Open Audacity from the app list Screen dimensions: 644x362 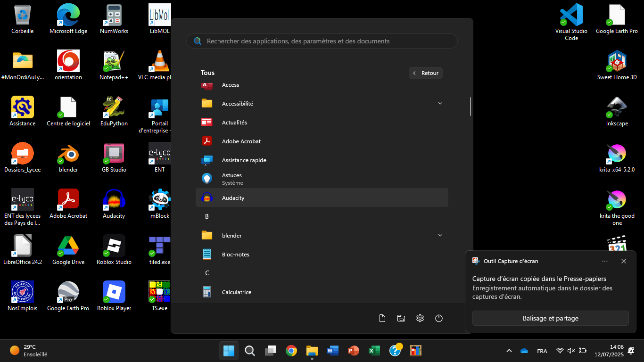pos(233,198)
